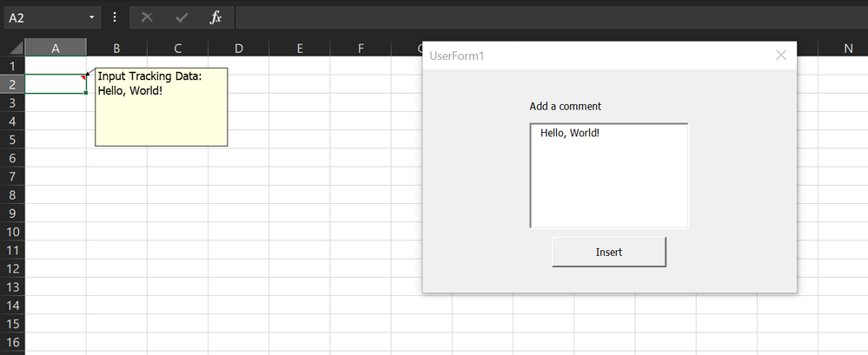Select column F header
The width and height of the screenshot is (868, 355).
361,48
